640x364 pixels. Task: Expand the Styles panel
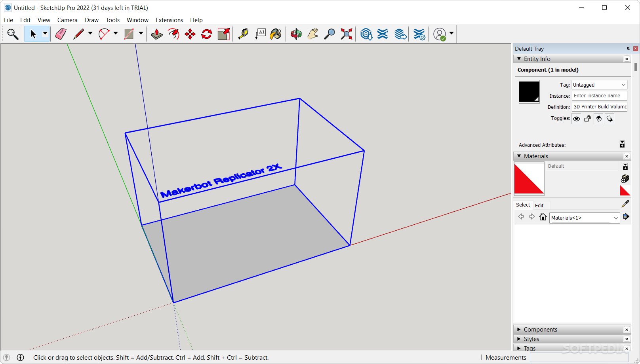click(519, 339)
